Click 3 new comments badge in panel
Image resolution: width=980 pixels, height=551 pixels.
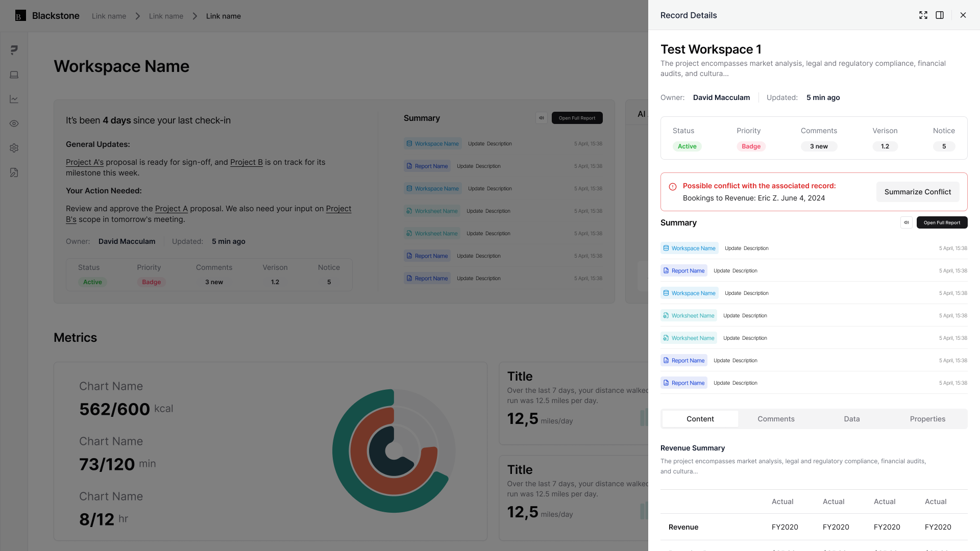pos(819,146)
